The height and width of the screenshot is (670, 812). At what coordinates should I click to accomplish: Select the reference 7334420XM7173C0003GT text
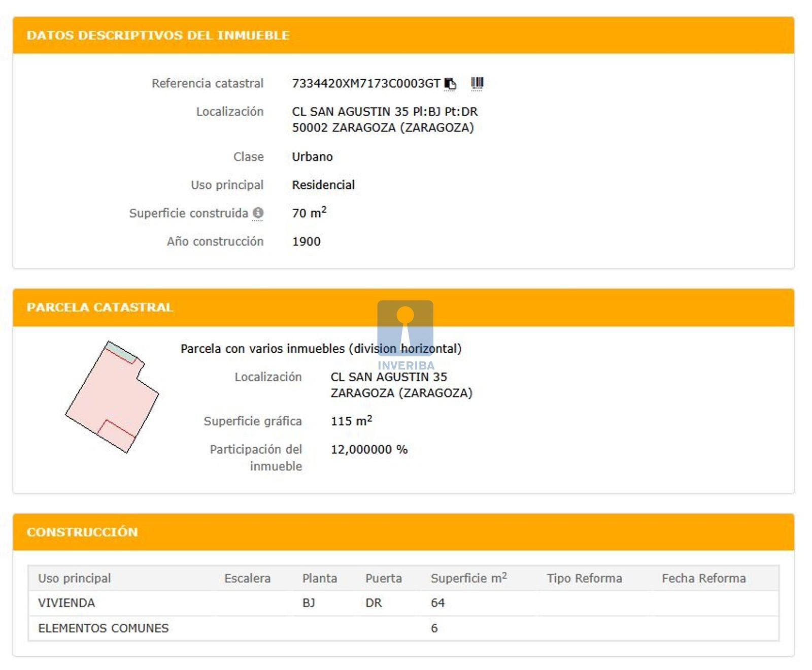point(366,83)
